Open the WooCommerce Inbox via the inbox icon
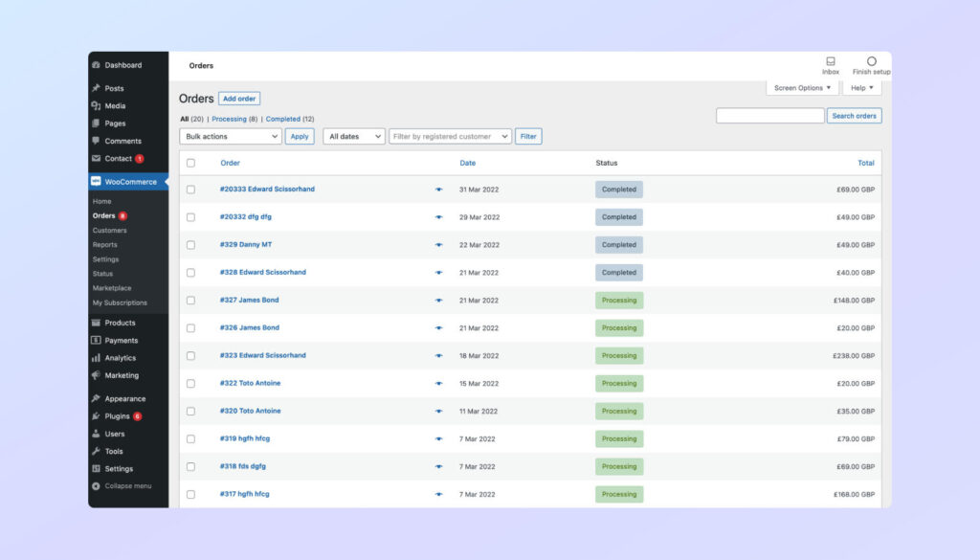 tap(830, 61)
